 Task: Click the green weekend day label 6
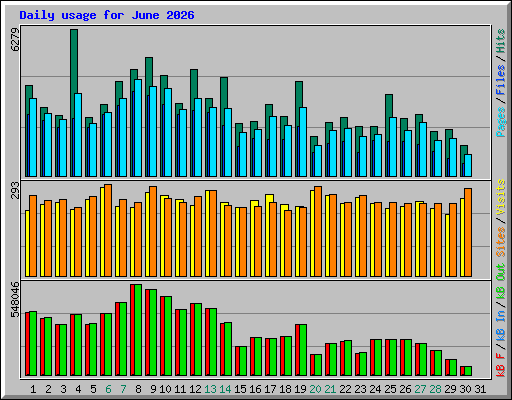pos(108,389)
